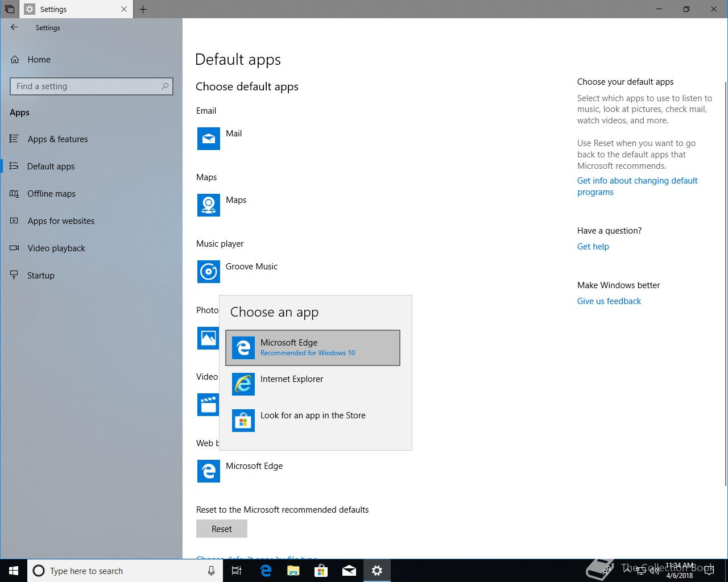Click the Type here to search box
This screenshot has width=728, height=582.
click(125, 571)
